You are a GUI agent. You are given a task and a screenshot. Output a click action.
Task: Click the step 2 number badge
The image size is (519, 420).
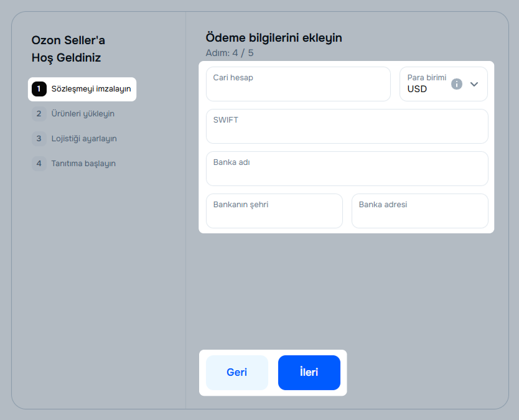click(x=39, y=114)
